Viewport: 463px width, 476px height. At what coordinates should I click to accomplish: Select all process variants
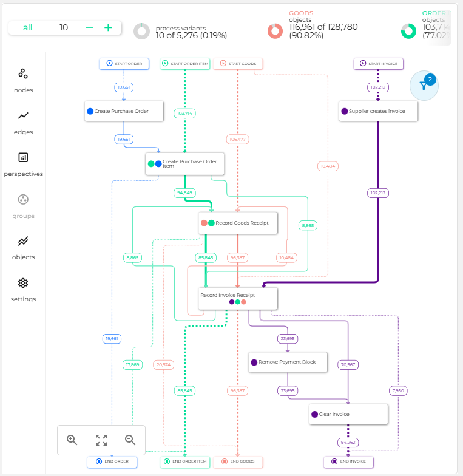28,28
